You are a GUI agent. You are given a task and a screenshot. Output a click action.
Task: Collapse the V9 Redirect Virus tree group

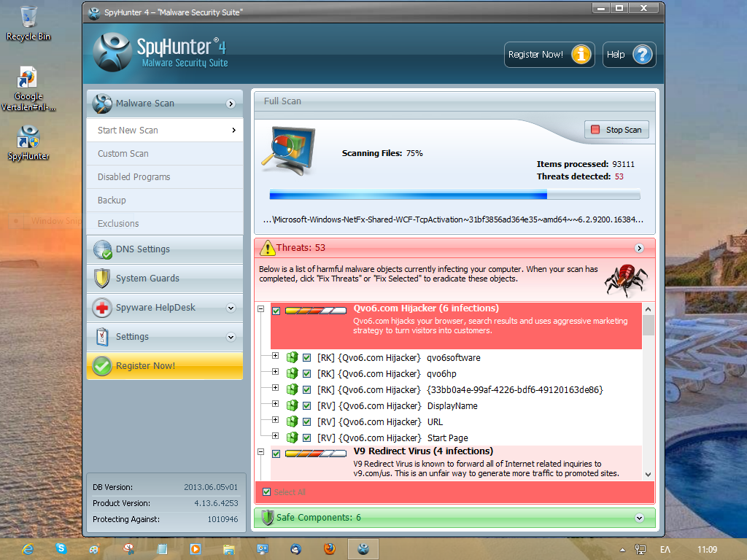click(261, 451)
